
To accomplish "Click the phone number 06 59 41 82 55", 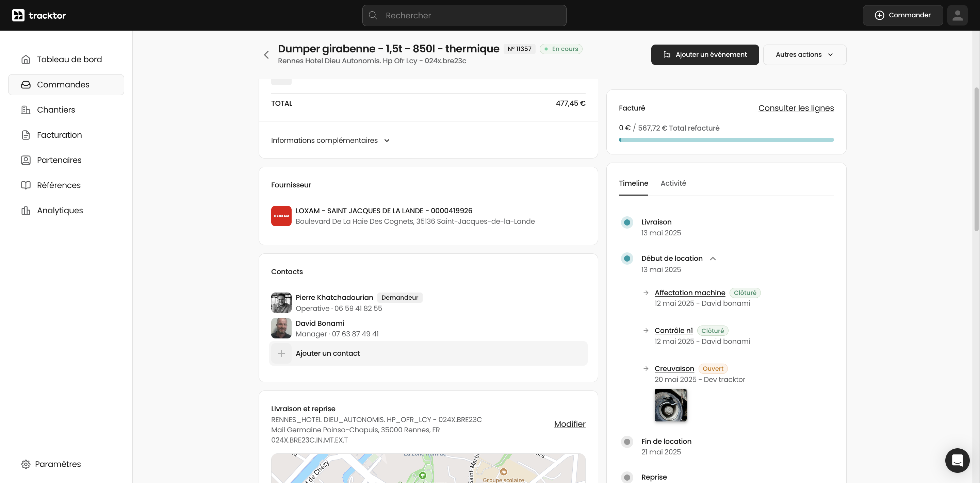I will pos(358,309).
